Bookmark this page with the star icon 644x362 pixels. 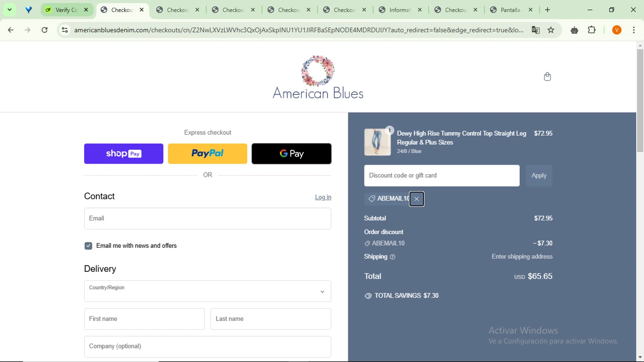[x=551, y=30]
